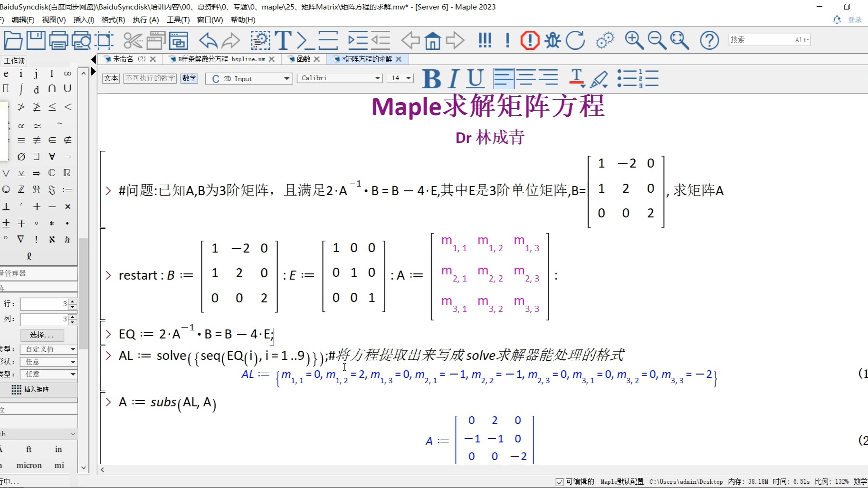Screen dimensions: 868x488
Task: Toggle 不可执行的数学 mode
Action: pos(150,78)
